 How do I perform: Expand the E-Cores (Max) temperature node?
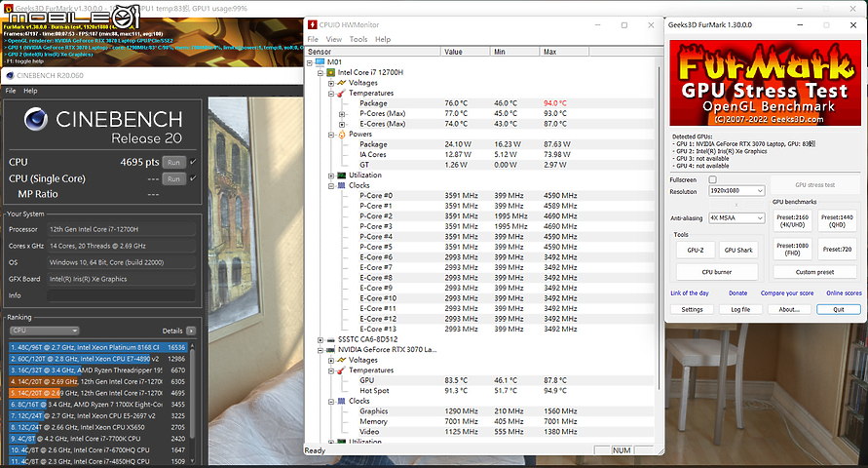[342, 124]
